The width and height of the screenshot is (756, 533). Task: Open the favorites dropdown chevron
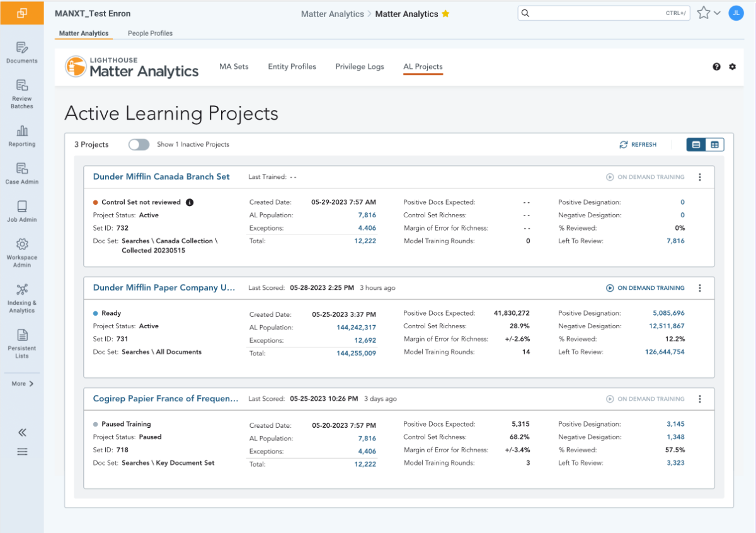click(717, 13)
